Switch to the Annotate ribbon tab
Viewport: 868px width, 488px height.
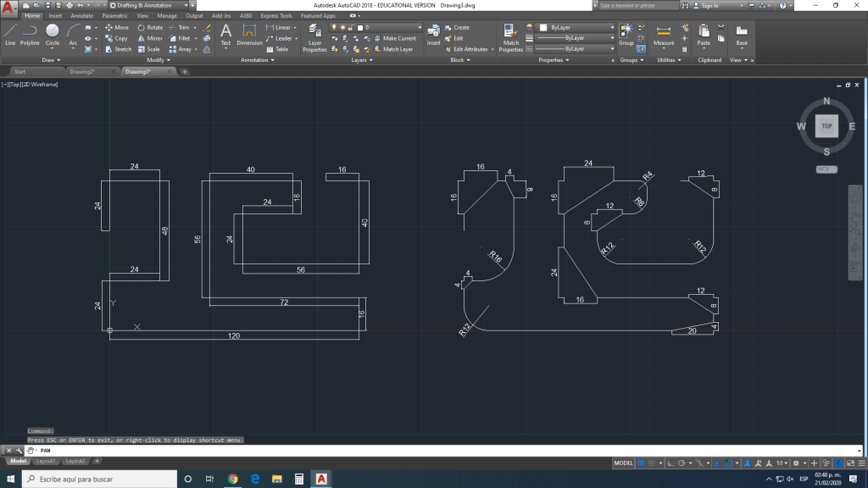click(82, 15)
